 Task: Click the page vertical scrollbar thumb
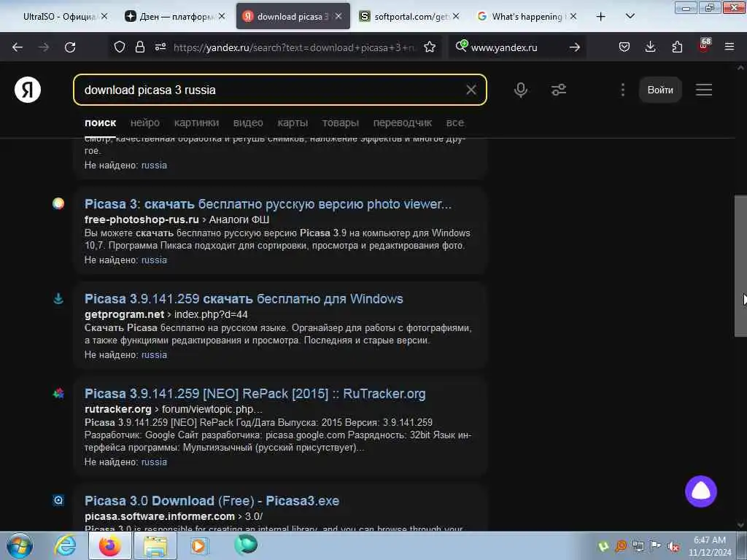point(740,265)
